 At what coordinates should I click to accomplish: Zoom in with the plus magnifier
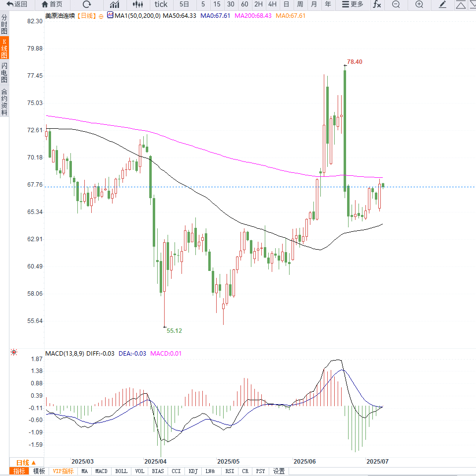pyautogui.click(x=419, y=4)
